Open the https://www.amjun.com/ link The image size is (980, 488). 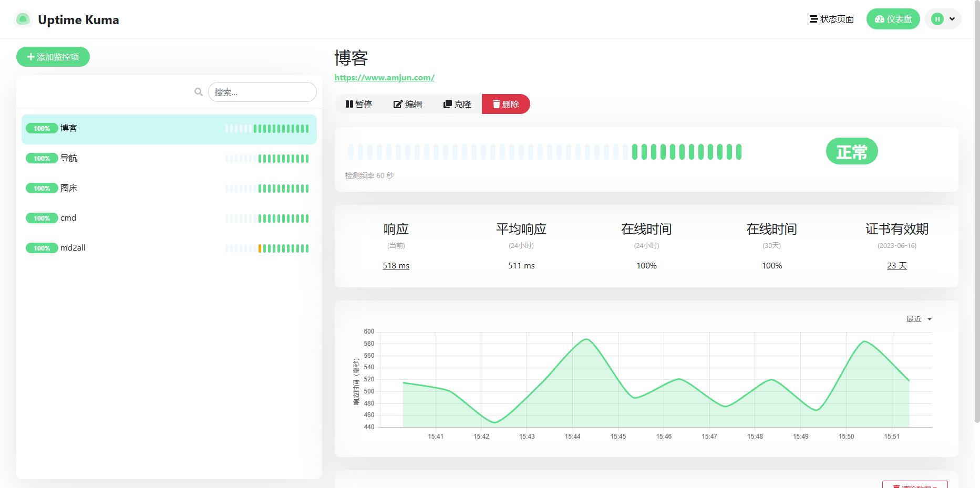(x=384, y=77)
